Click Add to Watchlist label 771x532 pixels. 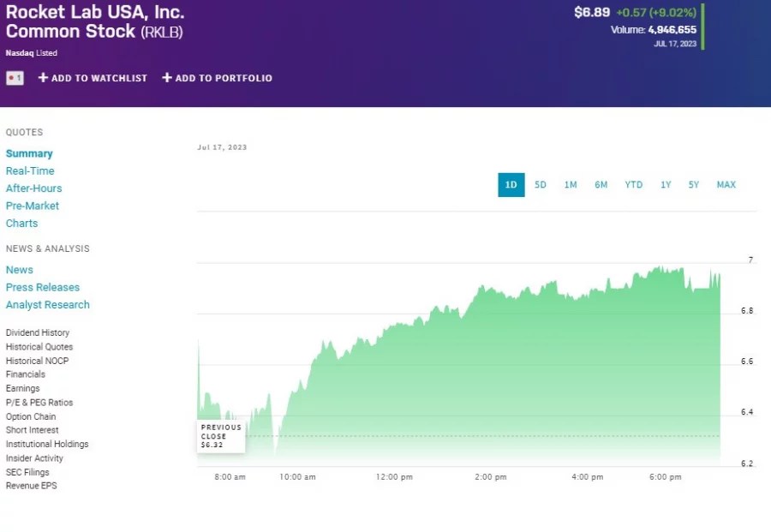(99, 78)
